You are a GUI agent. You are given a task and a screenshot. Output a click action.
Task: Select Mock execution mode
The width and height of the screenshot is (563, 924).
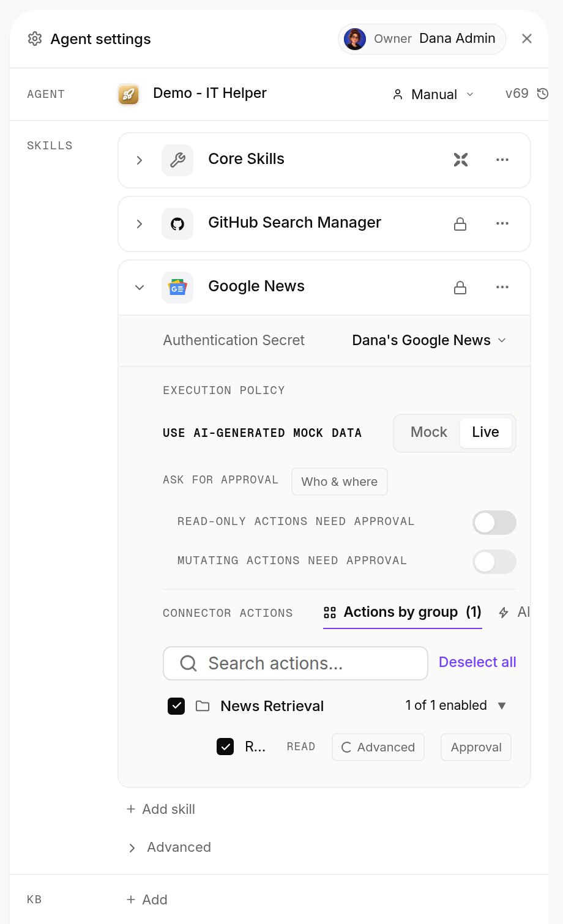429,433
